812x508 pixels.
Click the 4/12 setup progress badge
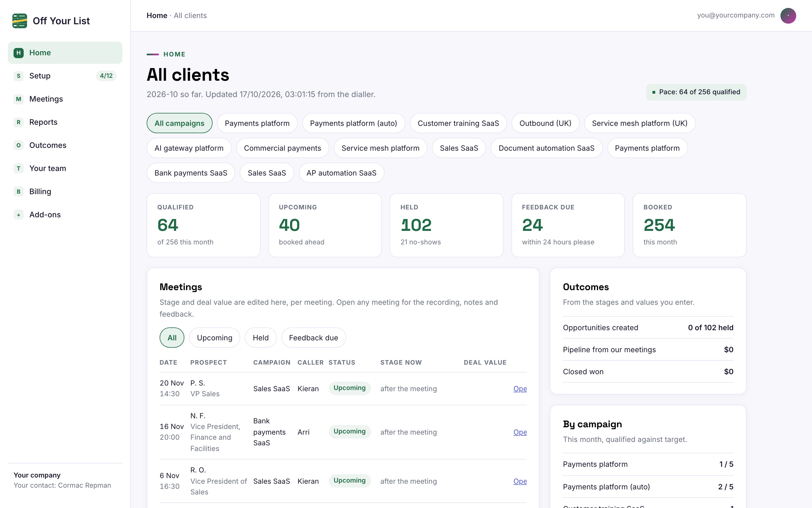tap(106, 76)
